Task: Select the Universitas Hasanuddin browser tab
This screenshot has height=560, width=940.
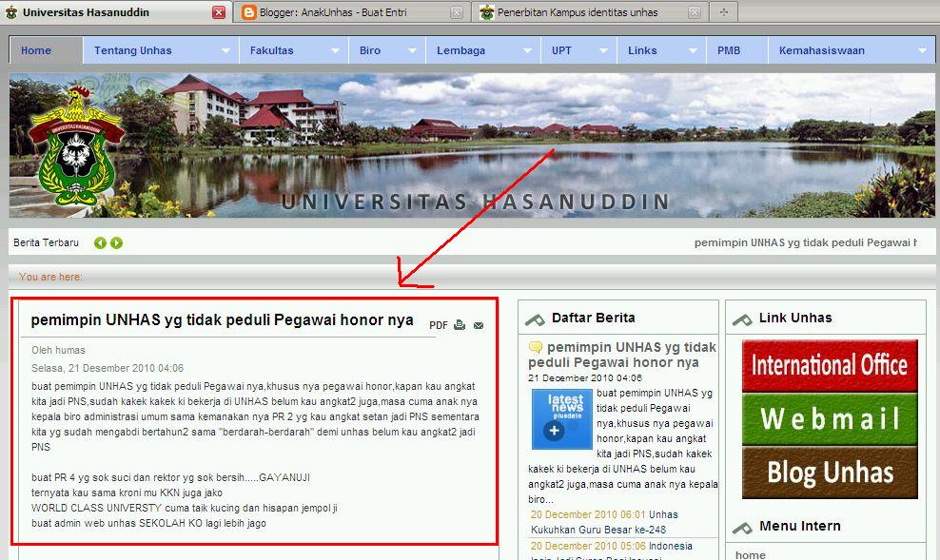Action: tap(115, 12)
